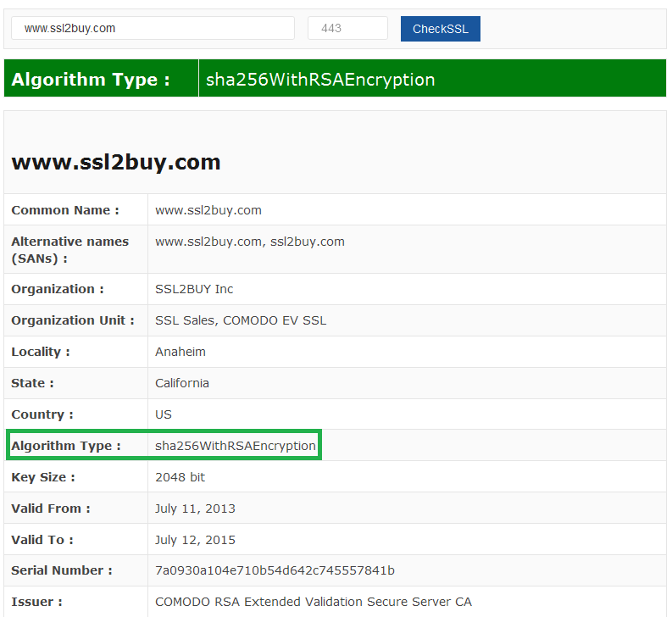Image resolution: width=672 pixels, height=617 pixels.
Task: Select the 2048 bit value
Action: (180, 477)
